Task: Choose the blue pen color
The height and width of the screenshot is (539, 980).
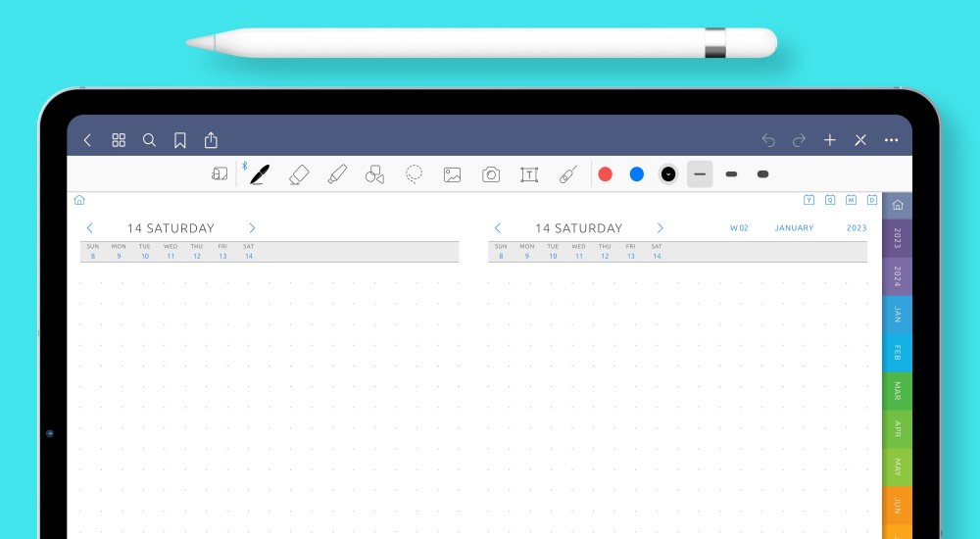Action: pos(637,174)
